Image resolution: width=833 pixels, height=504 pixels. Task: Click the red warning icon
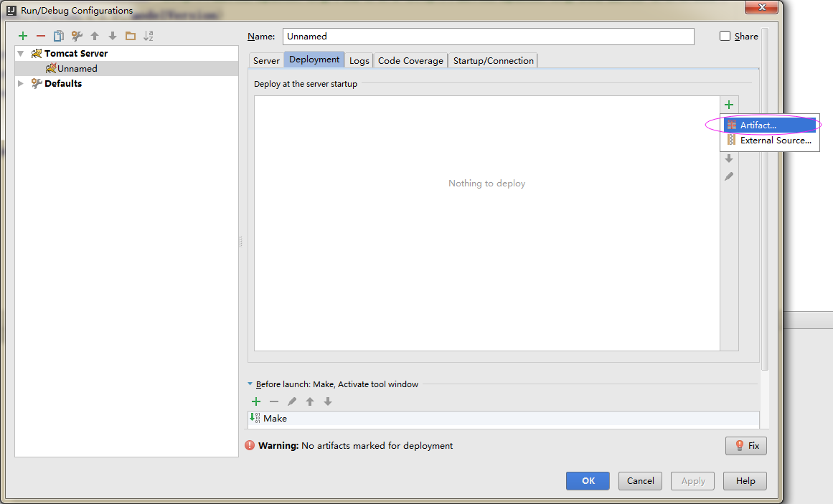(250, 445)
